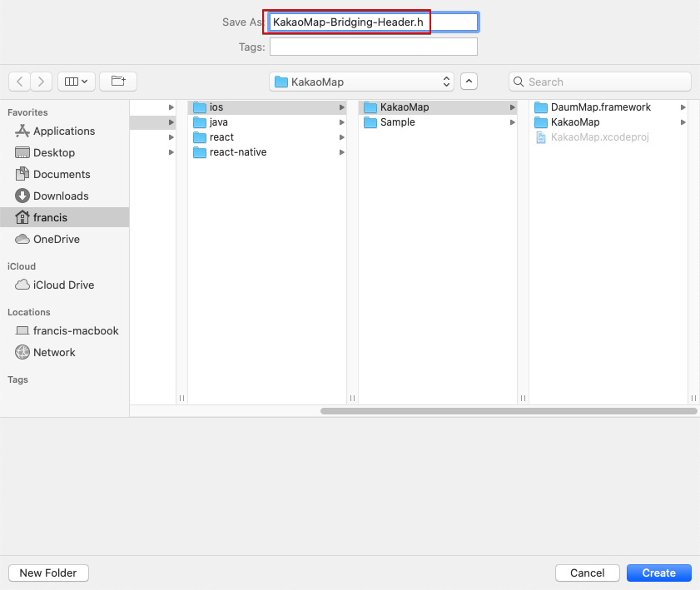Click the iCloud Drive cloud icon

point(22,285)
